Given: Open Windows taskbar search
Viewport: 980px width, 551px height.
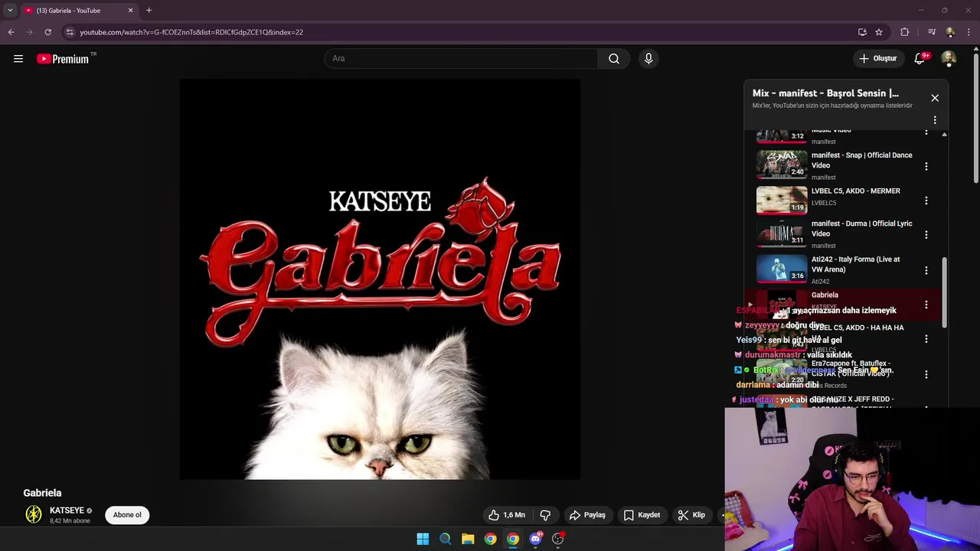Looking at the screenshot, I should (446, 539).
